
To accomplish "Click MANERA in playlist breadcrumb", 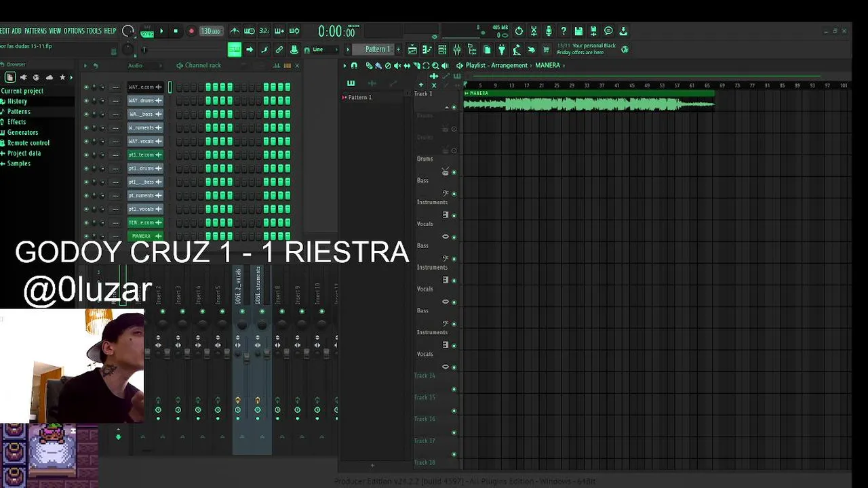I will 547,66.
